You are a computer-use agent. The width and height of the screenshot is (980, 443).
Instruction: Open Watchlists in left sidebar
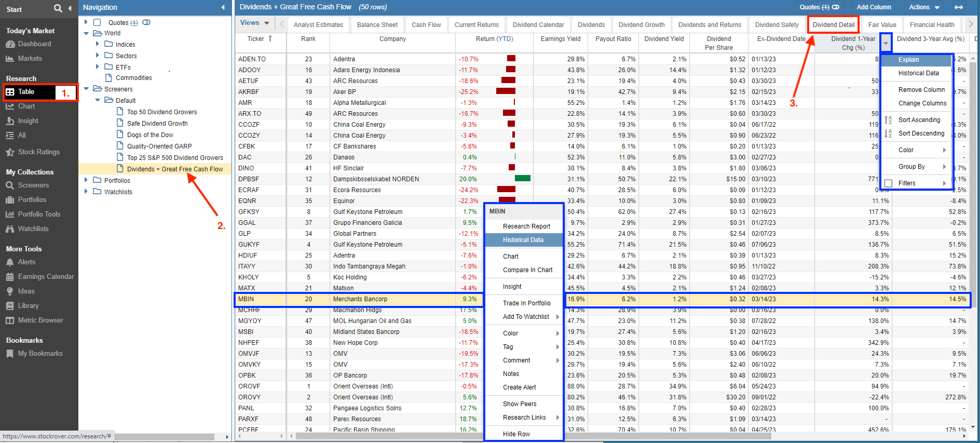click(x=33, y=229)
